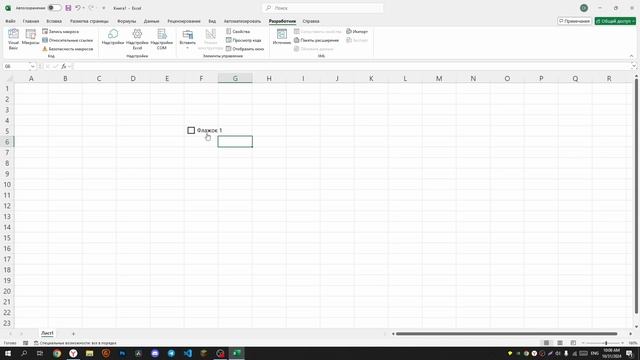Switch to the Формулы tab

(127, 21)
